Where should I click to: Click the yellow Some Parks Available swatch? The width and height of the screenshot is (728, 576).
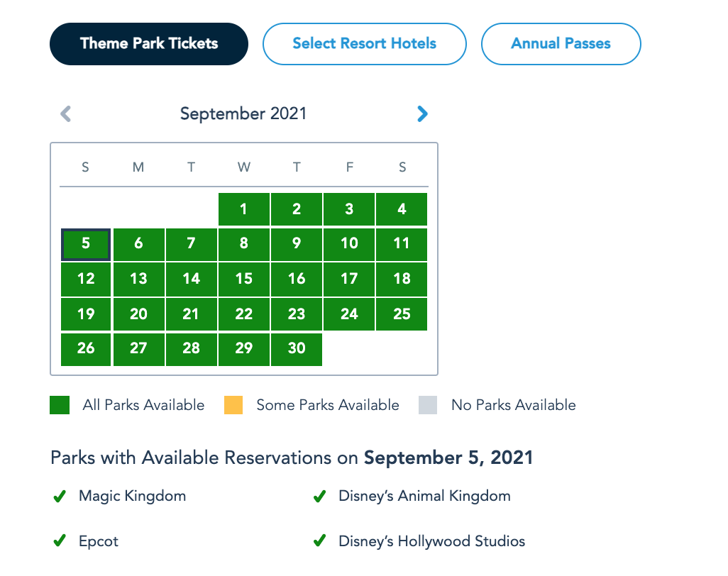tap(233, 405)
